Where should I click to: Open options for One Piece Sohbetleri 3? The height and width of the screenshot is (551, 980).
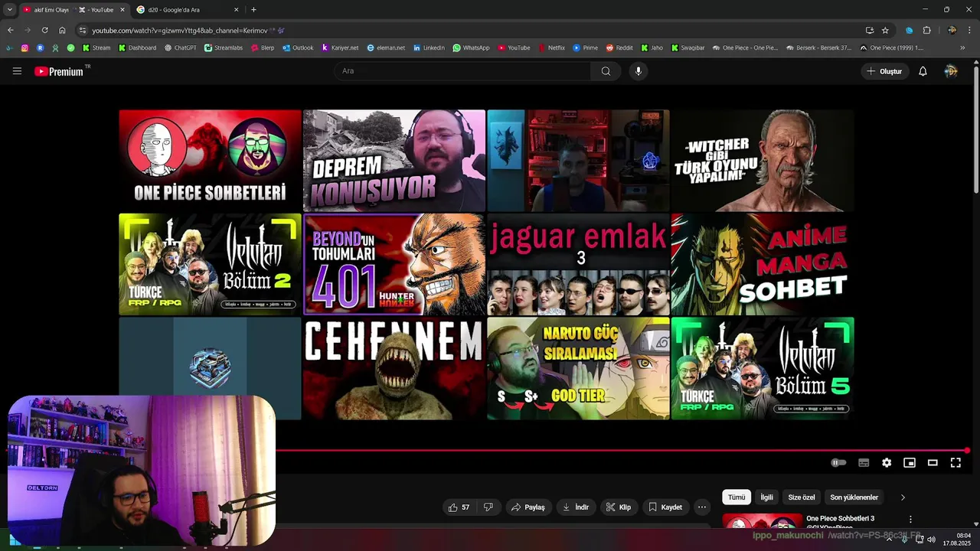coord(910,519)
